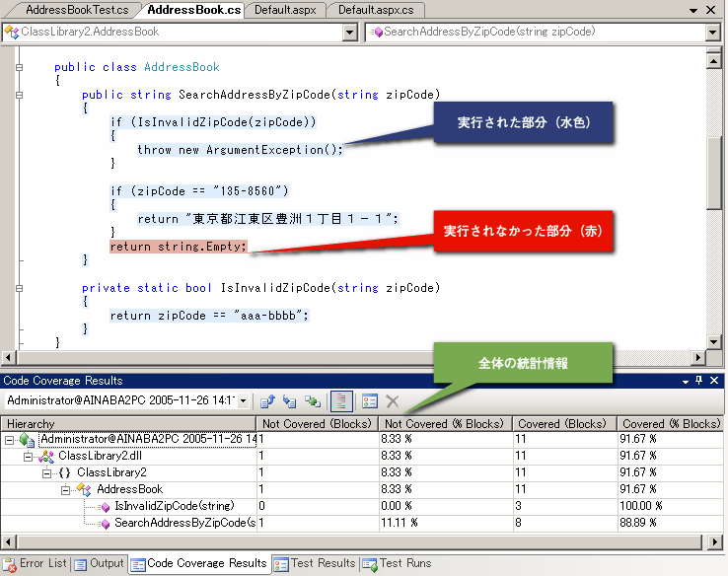Click the Test Runs tab icon
This screenshot has height=576, width=728.
(x=370, y=565)
